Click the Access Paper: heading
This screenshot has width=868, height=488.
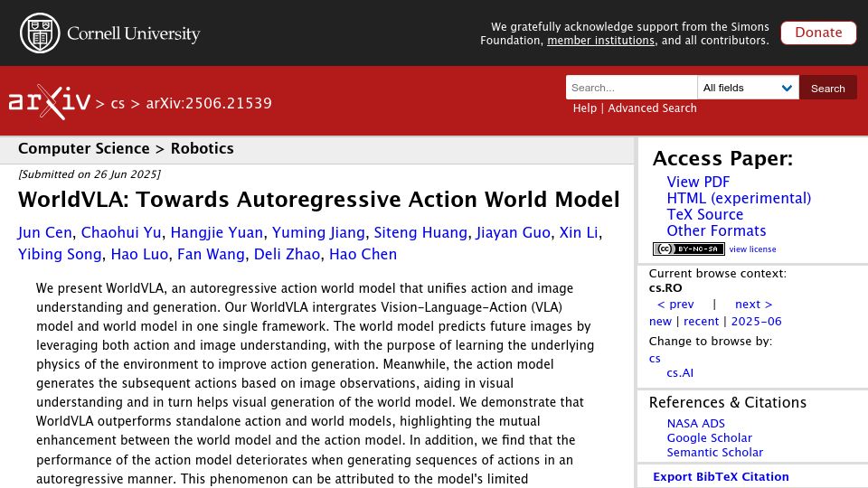click(722, 159)
